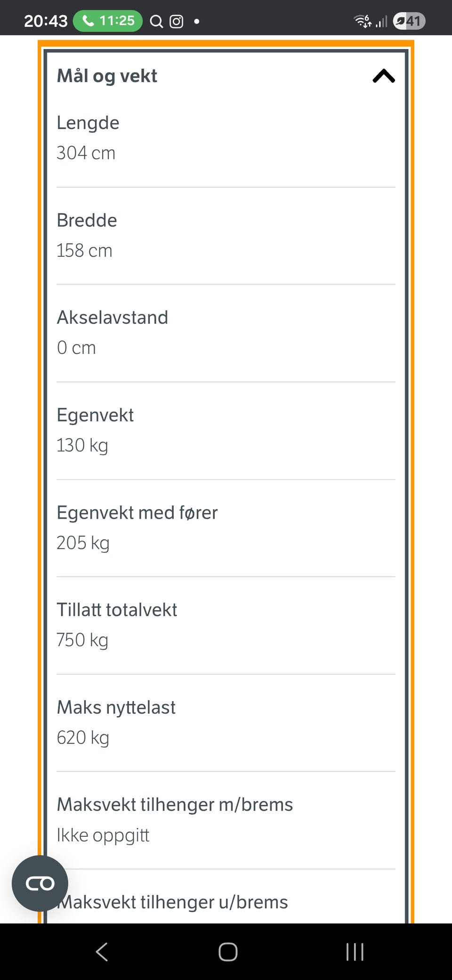Collapse the Mål og vekt section
Screen dimensions: 452x980
click(x=383, y=76)
